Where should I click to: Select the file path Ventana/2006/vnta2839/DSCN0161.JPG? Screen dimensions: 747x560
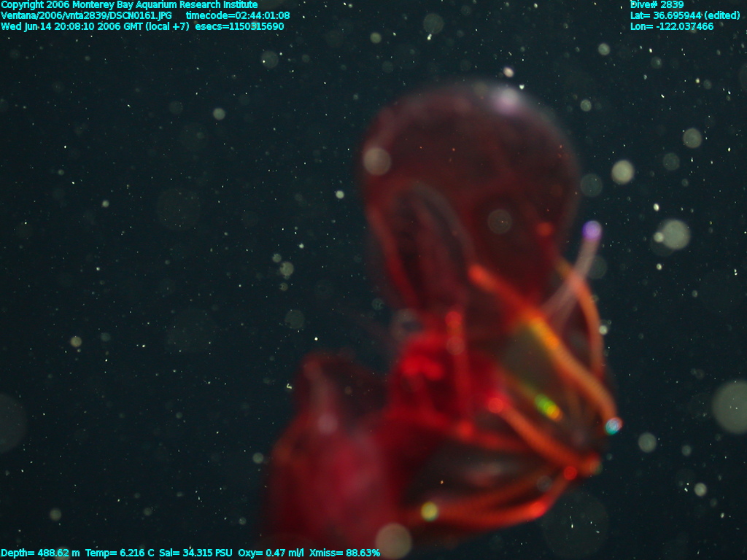point(86,16)
